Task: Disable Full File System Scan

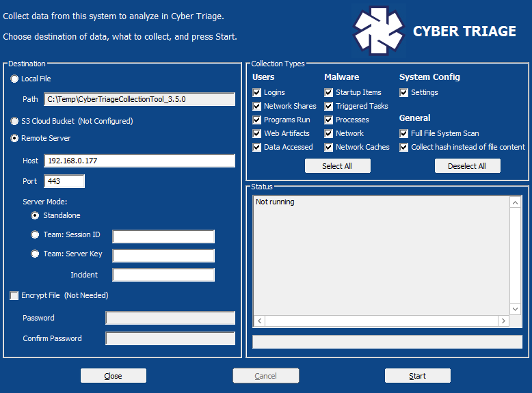Action: 404,134
